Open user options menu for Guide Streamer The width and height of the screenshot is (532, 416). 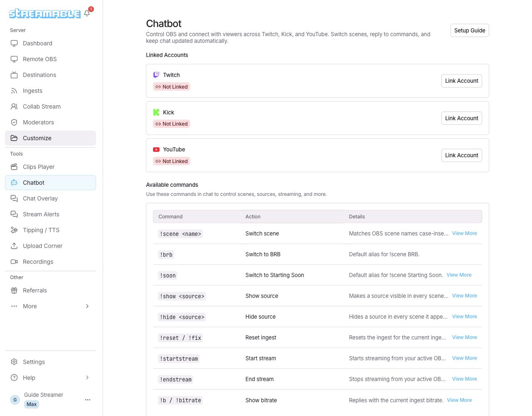[x=88, y=400]
